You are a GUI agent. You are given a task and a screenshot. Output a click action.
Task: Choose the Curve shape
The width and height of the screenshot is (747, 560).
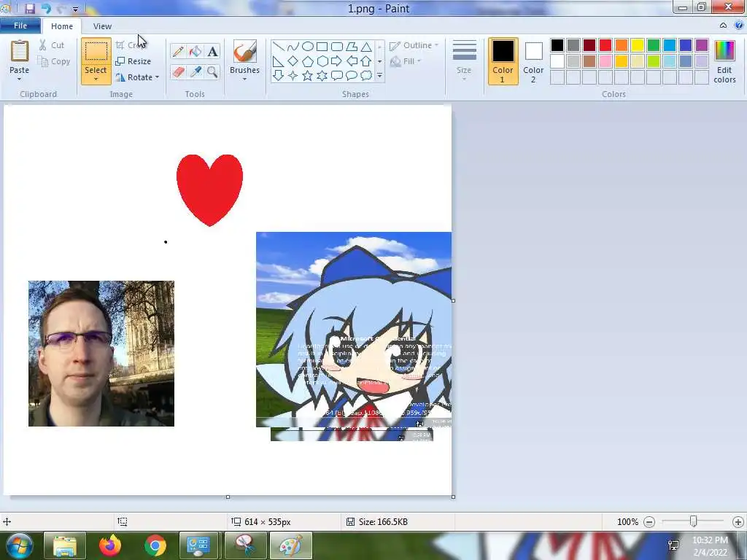pyautogui.click(x=293, y=47)
